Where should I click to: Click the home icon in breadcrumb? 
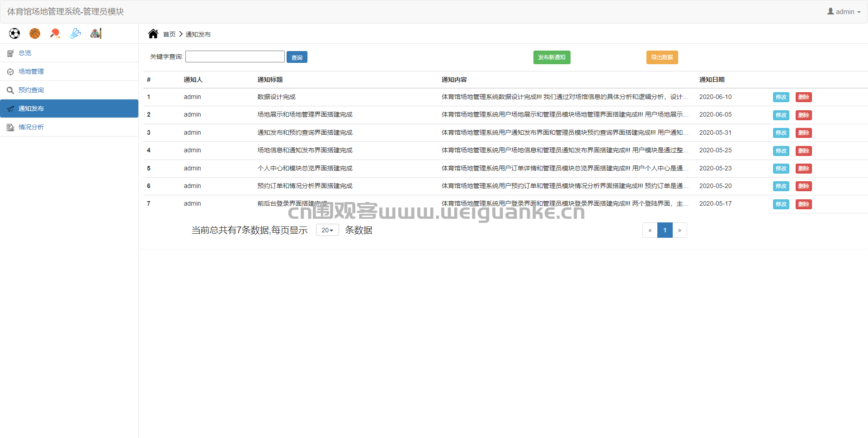click(x=153, y=34)
